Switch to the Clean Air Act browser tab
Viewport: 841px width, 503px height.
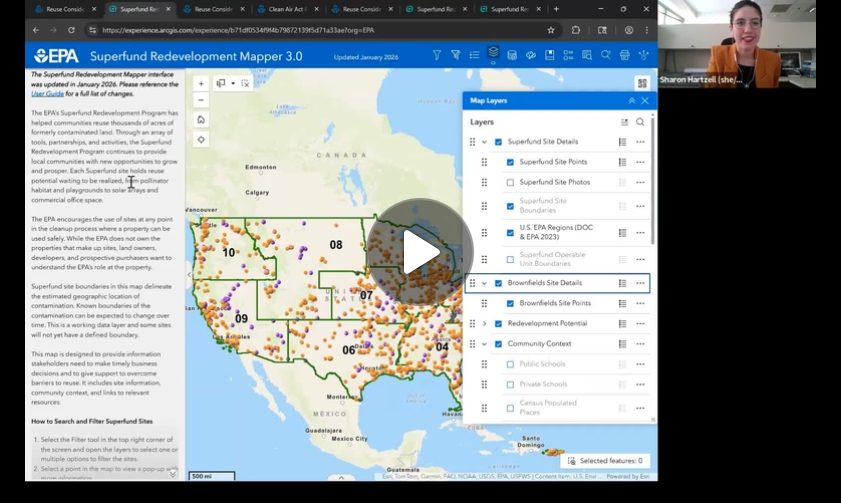287,9
